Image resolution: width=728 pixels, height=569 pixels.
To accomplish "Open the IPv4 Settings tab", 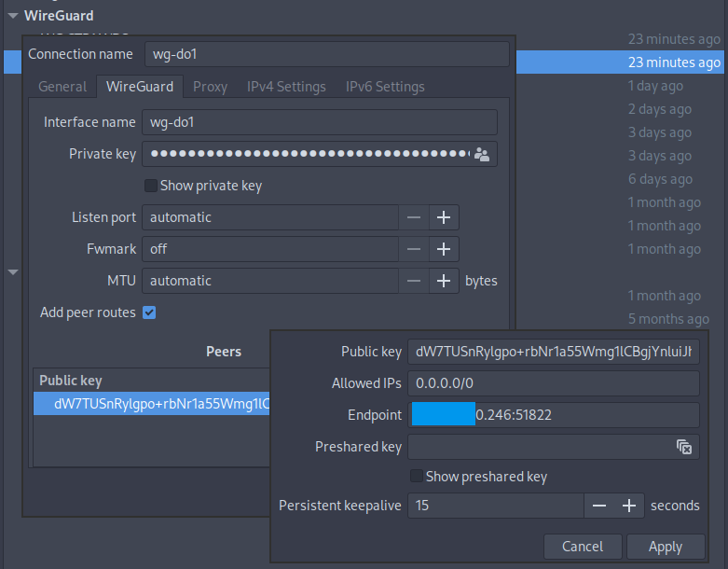I will click(x=286, y=87).
